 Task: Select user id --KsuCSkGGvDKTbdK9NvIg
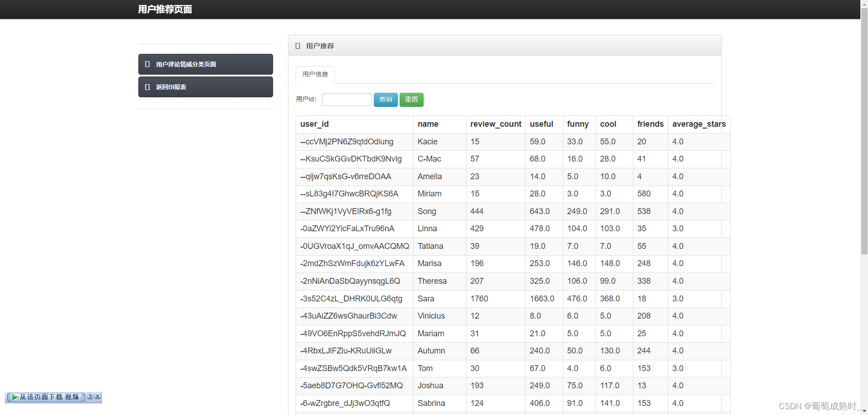click(351, 159)
